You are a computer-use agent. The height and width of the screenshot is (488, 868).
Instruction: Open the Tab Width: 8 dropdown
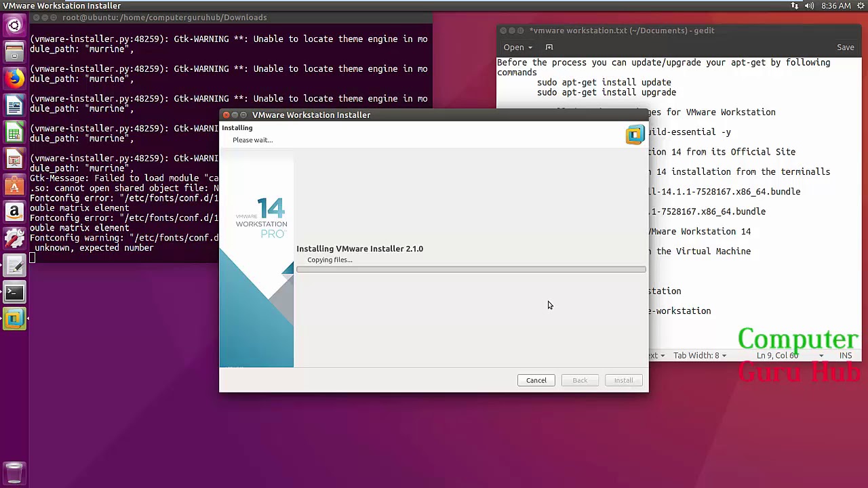pyautogui.click(x=699, y=355)
